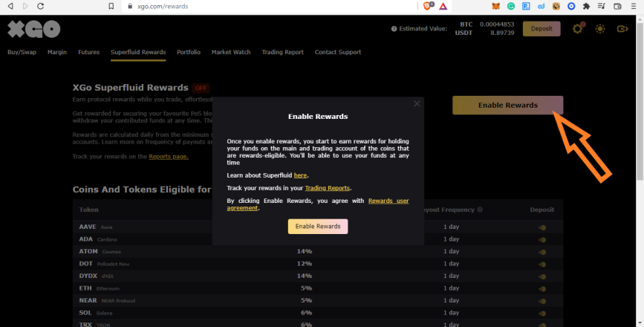Click the Payout Frequency info icon
Viewport: 644px width, 327px height.
(x=480, y=210)
